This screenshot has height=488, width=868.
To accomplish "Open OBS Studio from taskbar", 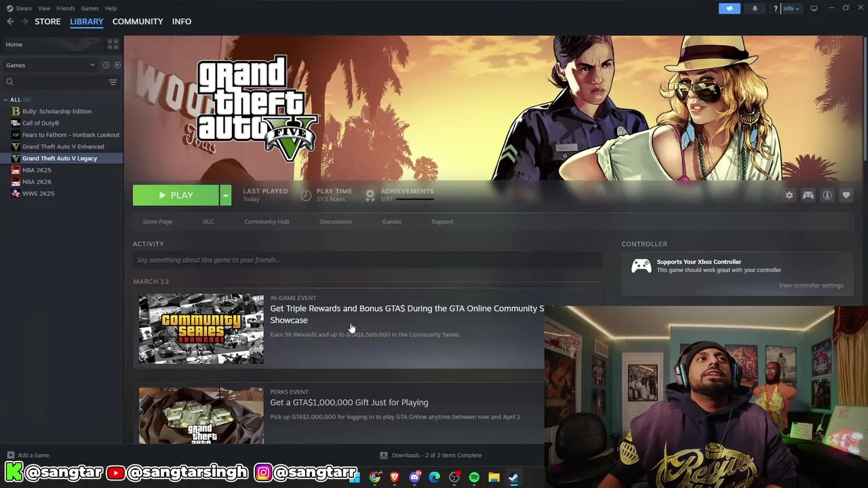I will click(454, 478).
